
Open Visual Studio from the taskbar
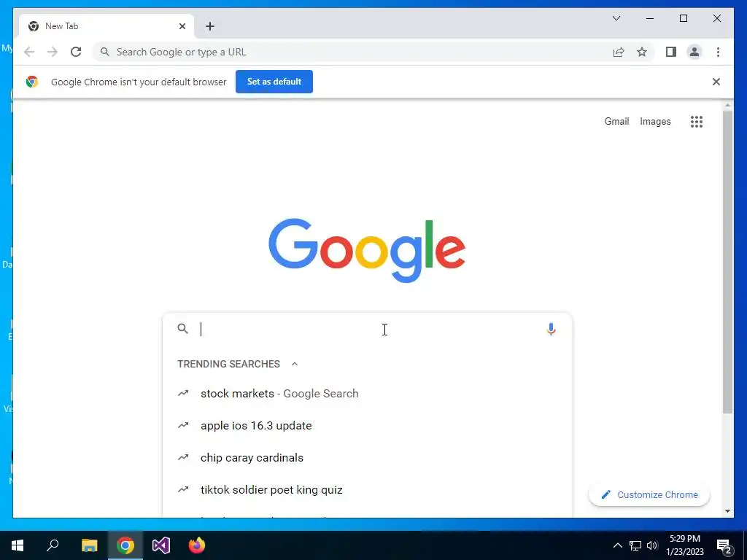pos(161,545)
